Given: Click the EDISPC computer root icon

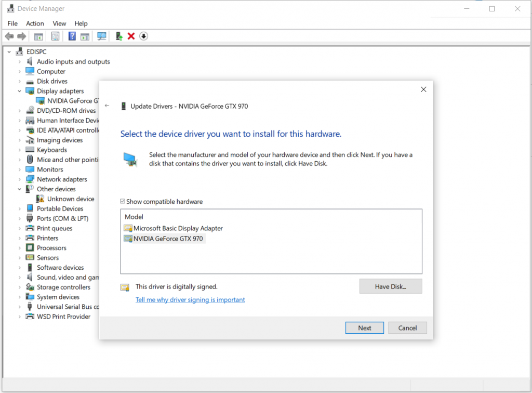Looking at the screenshot, I should 20,51.
